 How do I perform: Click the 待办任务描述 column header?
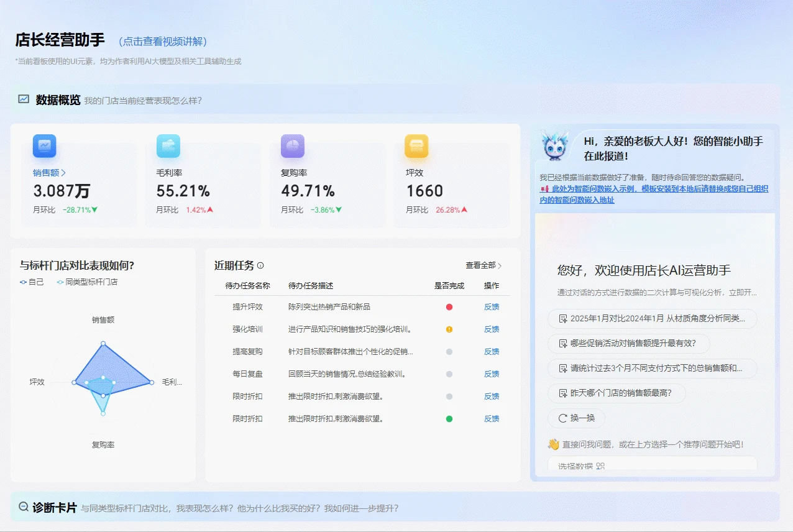pyautogui.click(x=311, y=286)
